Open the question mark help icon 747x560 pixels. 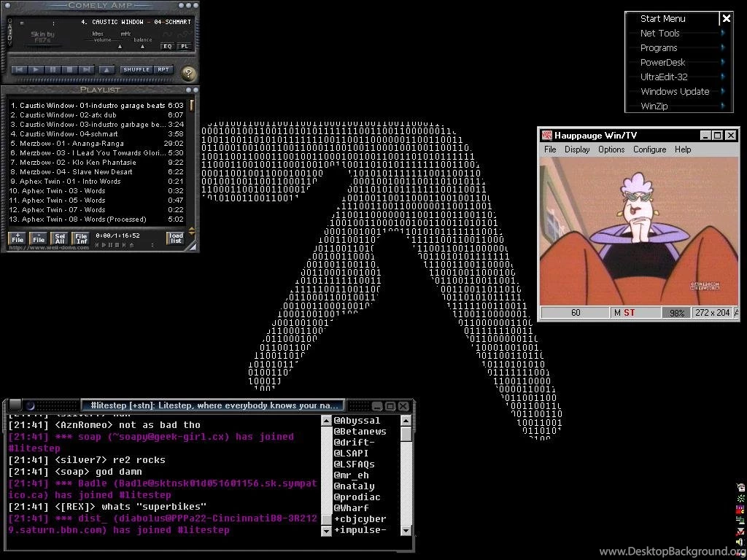[x=188, y=74]
